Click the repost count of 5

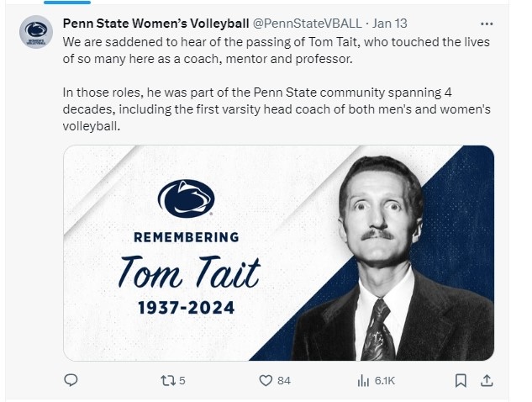(x=182, y=381)
